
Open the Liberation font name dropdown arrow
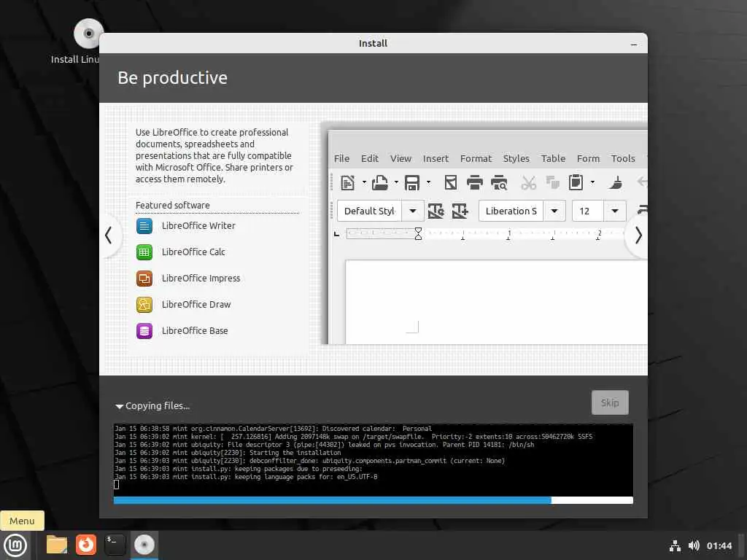554,211
